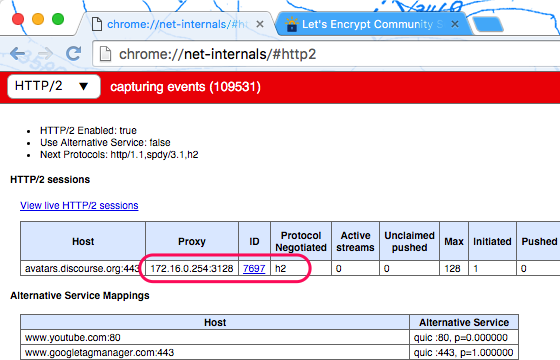Reload the net-internals page
560x360 pixels.
tap(74, 54)
